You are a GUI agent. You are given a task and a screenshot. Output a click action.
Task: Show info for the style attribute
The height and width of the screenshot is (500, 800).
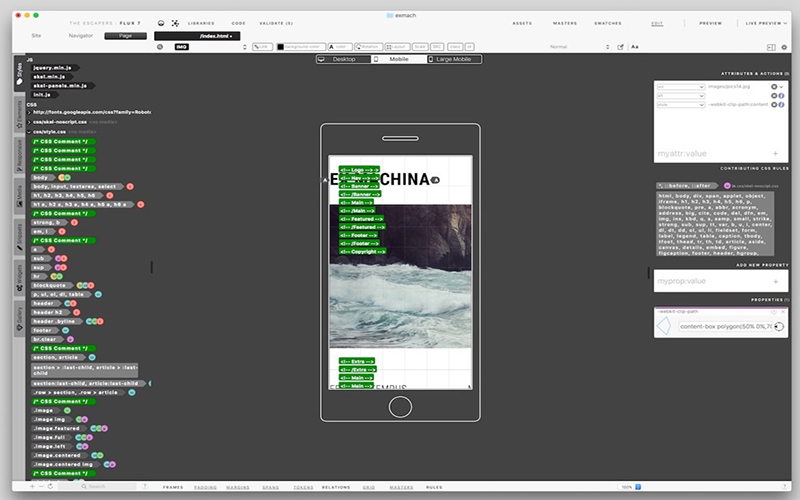(781, 105)
